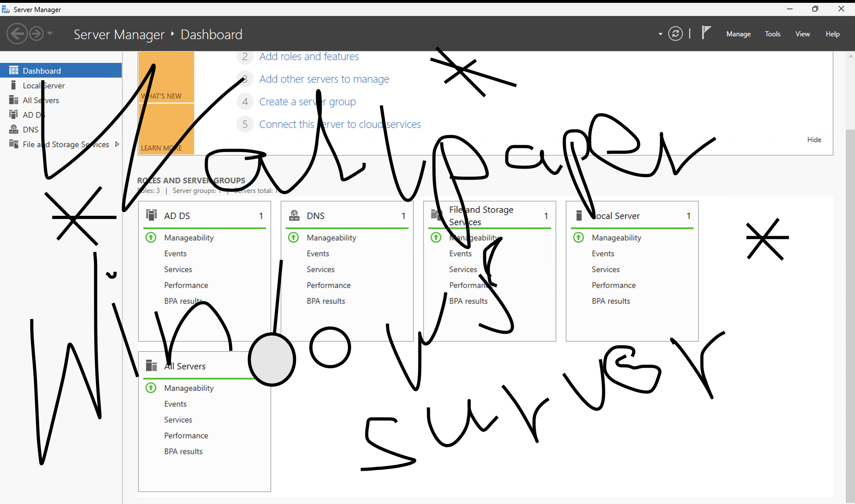Image resolution: width=855 pixels, height=504 pixels.
Task: Click the AD DS tile icon
Action: pos(151,215)
